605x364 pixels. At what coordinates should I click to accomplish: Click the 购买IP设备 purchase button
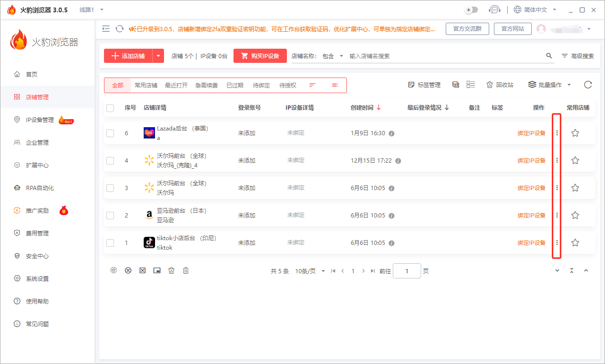[x=260, y=55]
